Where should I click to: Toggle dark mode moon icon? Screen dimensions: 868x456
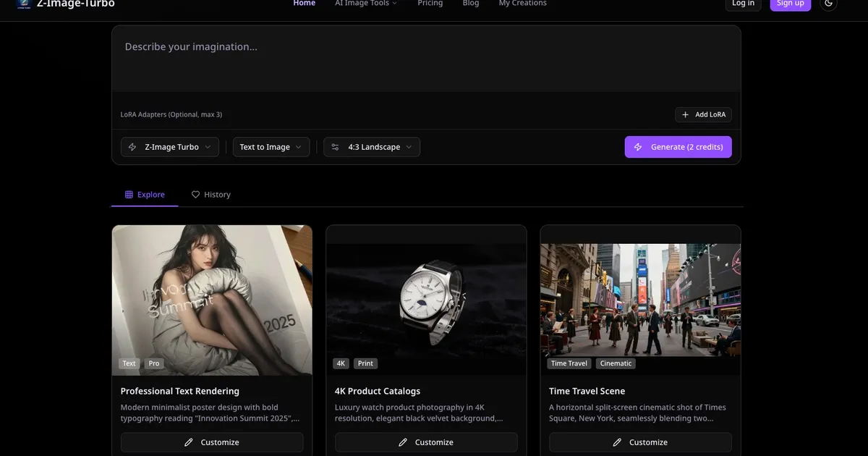pyautogui.click(x=828, y=4)
